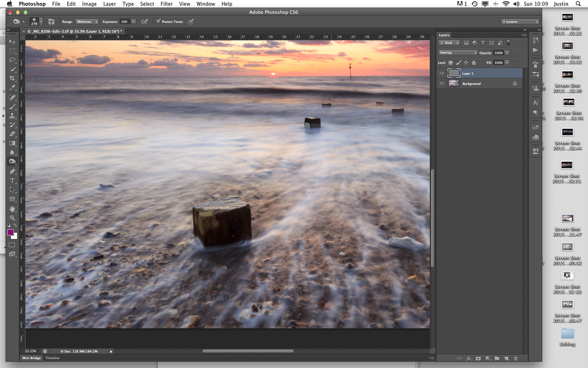The width and height of the screenshot is (588, 368).
Task: Select the Hand tool
Action: 12,208
